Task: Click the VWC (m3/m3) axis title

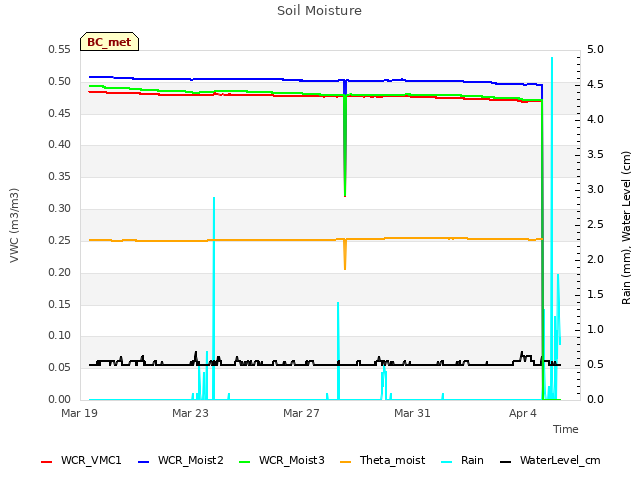Action: (x=14, y=225)
